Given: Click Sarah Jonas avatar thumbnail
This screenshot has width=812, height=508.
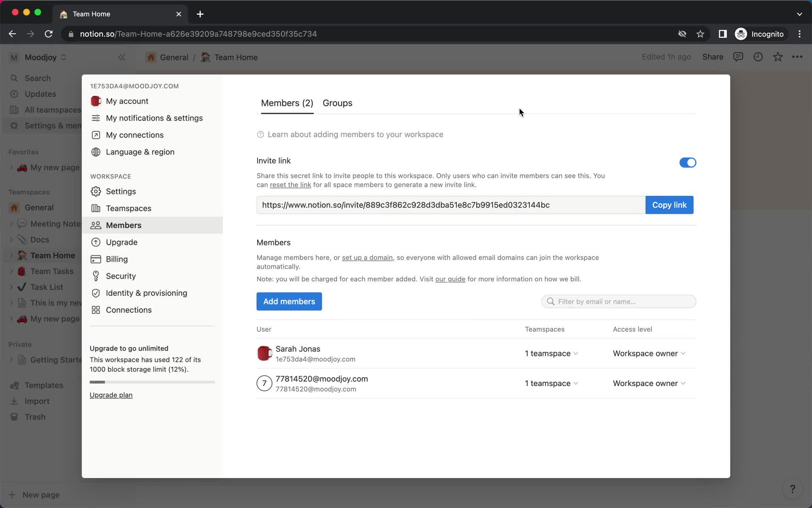Looking at the screenshot, I should (x=264, y=353).
